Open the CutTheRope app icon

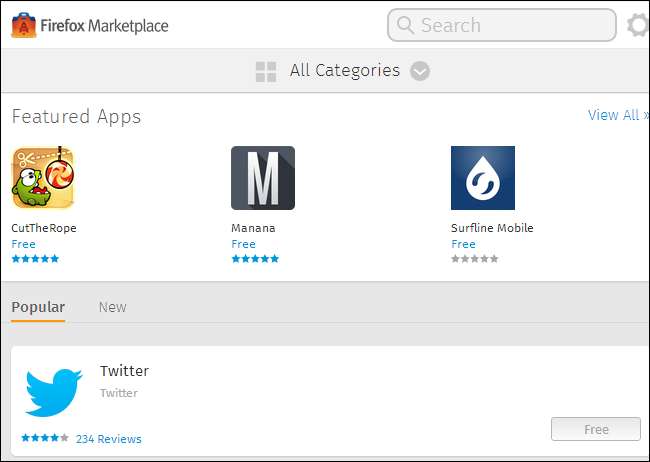coord(43,178)
